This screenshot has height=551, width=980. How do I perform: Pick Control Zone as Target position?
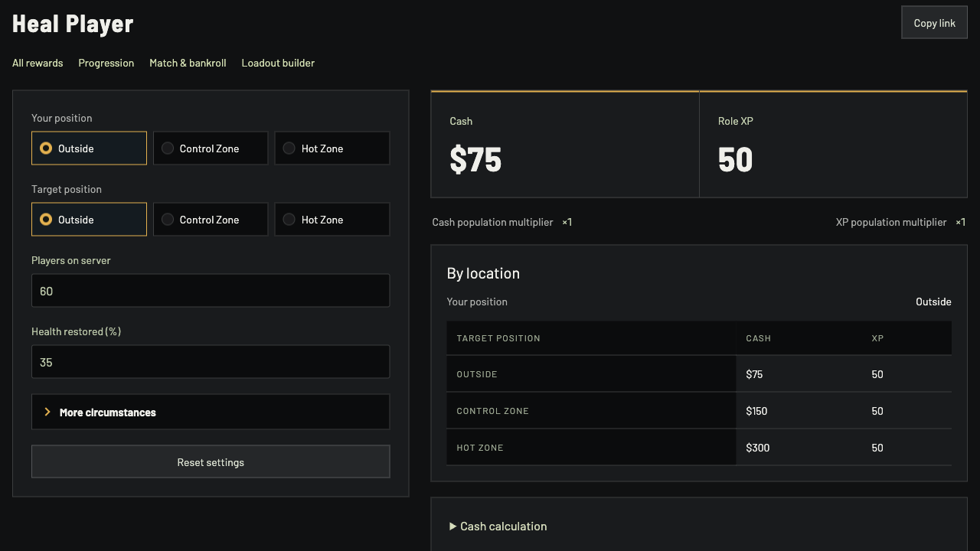pos(211,220)
